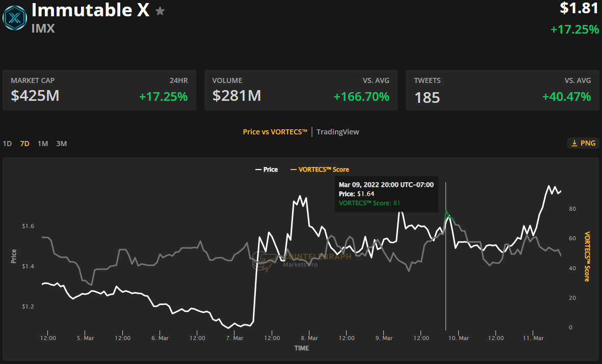Click the IMX ticker symbol
The height and width of the screenshot is (364, 602).
(43, 28)
